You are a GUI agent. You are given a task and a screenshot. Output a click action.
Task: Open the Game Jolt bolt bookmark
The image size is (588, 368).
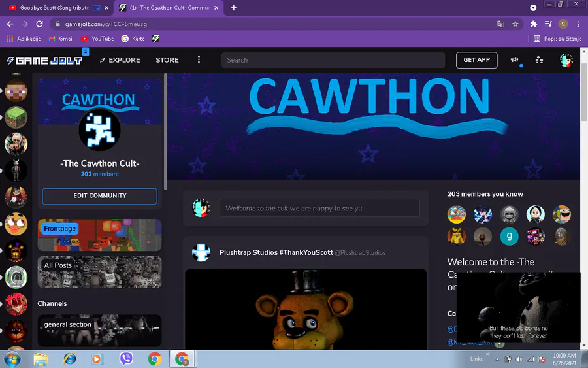155,39
